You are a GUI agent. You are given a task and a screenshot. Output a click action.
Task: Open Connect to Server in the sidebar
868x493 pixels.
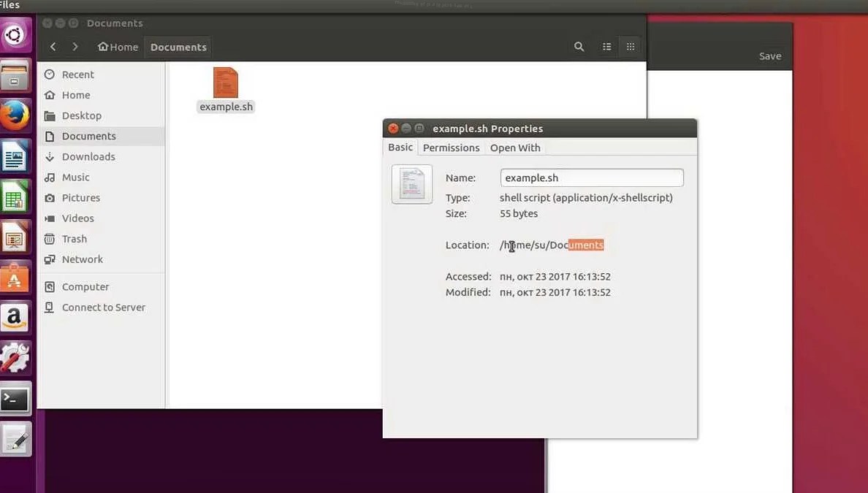103,307
